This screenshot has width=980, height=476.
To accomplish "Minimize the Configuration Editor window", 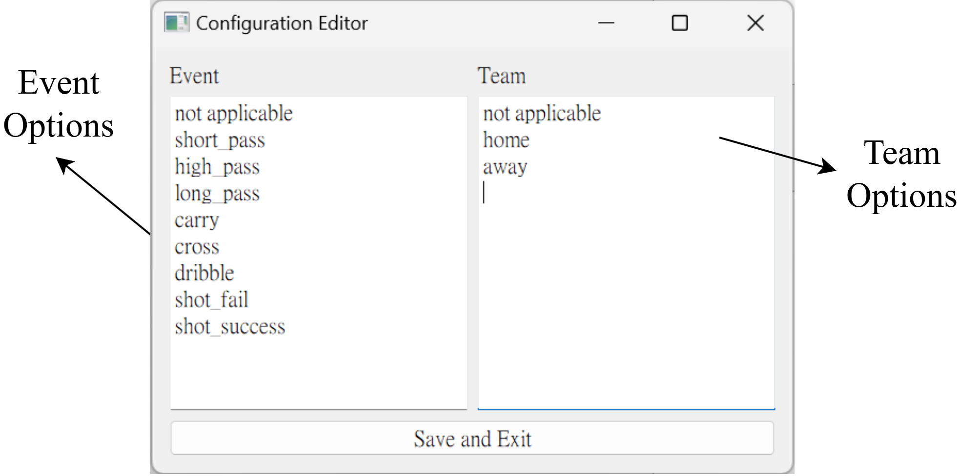I will pos(606,23).
